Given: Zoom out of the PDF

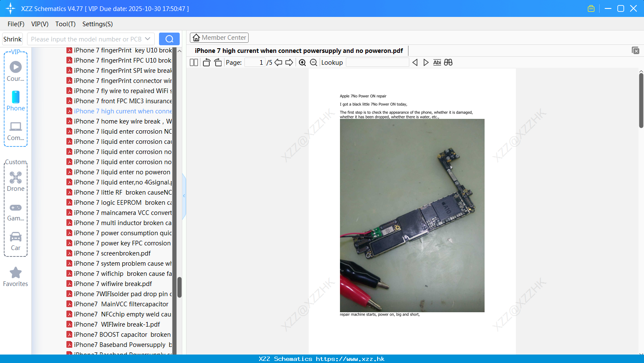Looking at the screenshot, I should pos(313,62).
